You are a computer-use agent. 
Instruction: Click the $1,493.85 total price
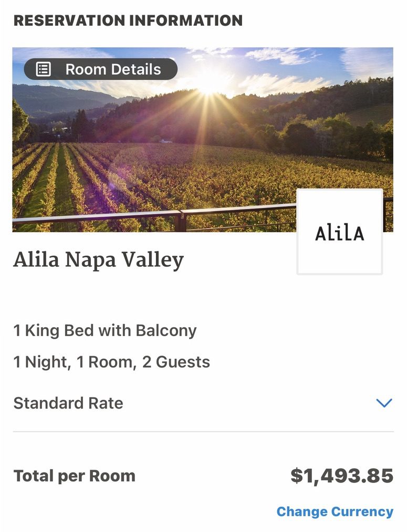(342, 476)
